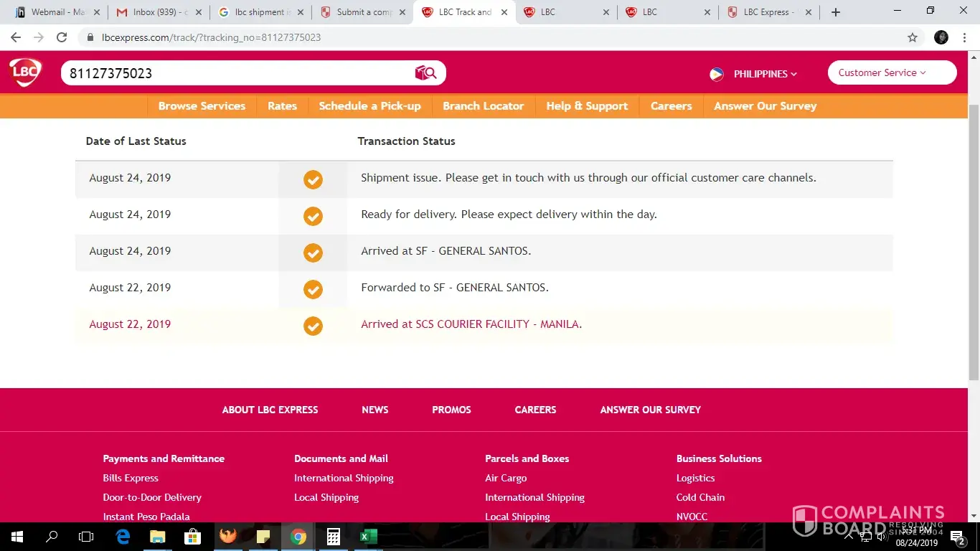The height and width of the screenshot is (551, 980).
Task: Close the LBC Track and Trace tab
Action: [x=504, y=12]
